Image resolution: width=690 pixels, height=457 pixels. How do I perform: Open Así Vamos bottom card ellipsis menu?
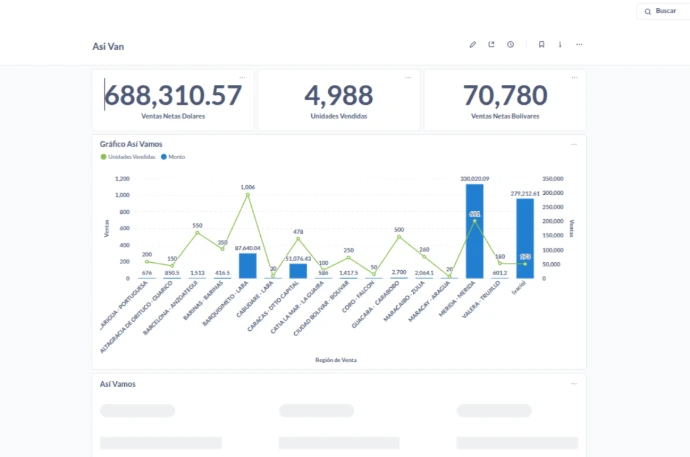[x=574, y=383]
